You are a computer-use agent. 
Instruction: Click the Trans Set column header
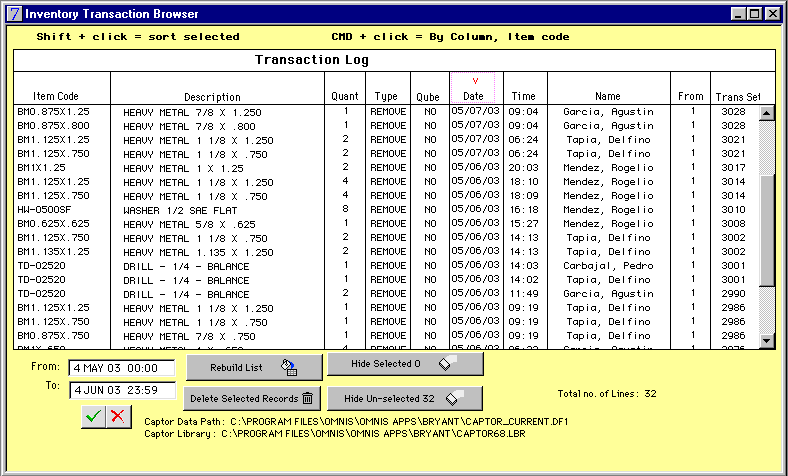click(x=738, y=96)
